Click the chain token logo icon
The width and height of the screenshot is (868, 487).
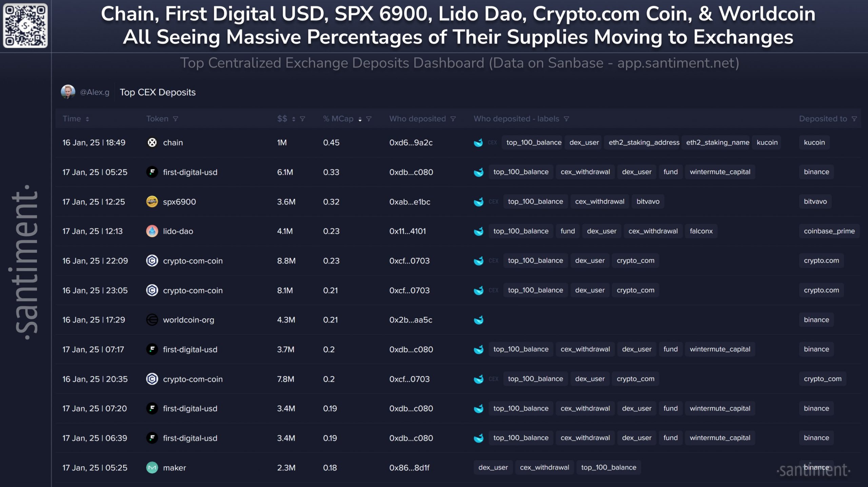click(x=152, y=142)
